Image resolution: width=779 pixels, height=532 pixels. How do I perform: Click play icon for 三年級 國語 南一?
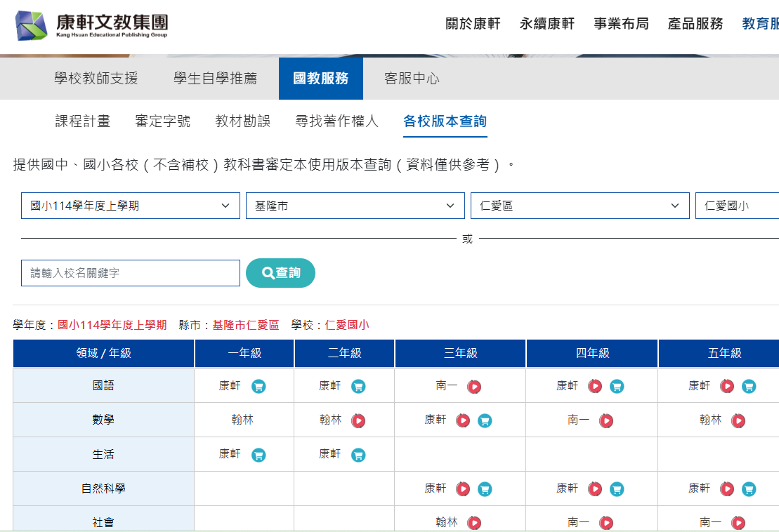click(474, 386)
